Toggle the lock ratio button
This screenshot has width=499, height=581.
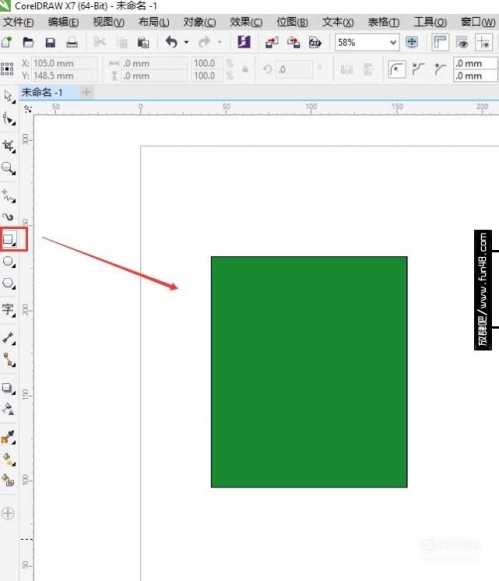point(245,69)
